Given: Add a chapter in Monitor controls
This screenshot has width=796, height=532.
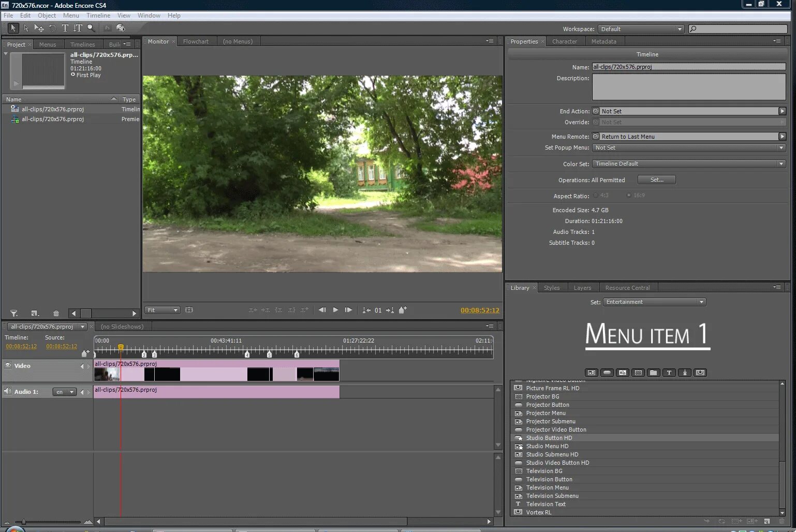Looking at the screenshot, I should click(403, 310).
